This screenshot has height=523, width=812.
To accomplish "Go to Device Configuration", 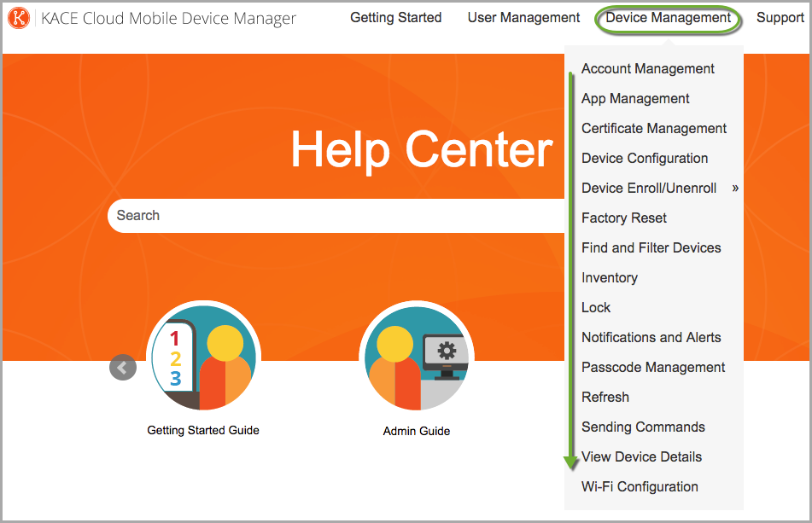I will (x=645, y=159).
